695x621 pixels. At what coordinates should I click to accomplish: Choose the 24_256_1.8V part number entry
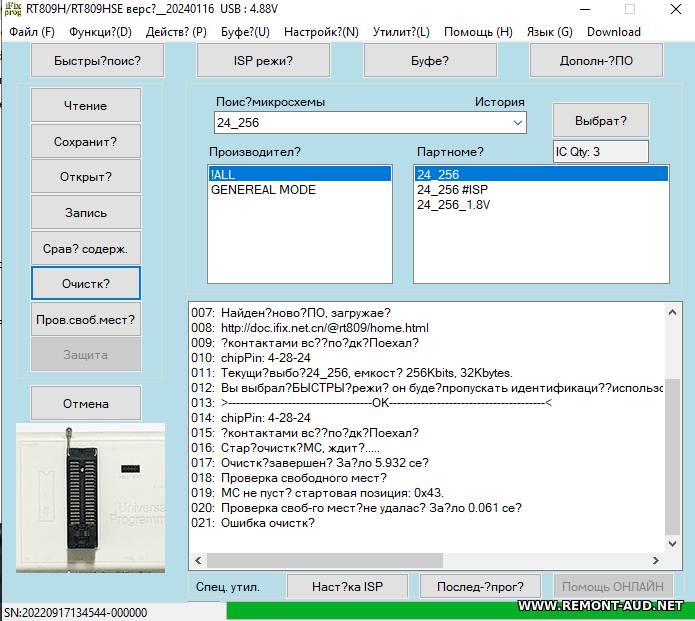(453, 205)
